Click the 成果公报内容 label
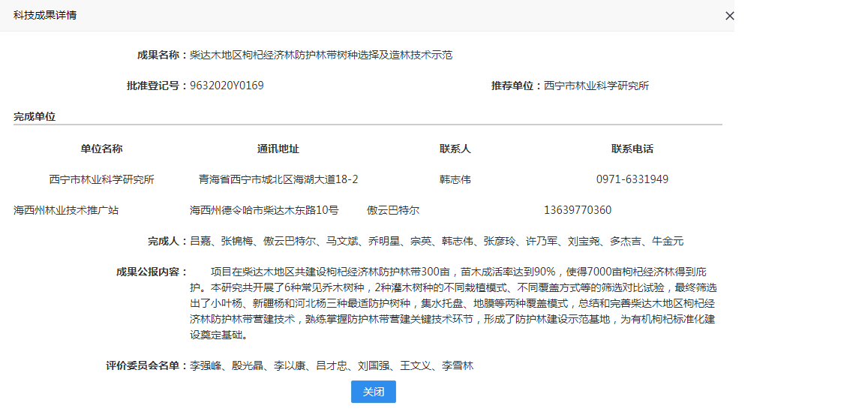The height and width of the screenshot is (412, 868). point(146,272)
